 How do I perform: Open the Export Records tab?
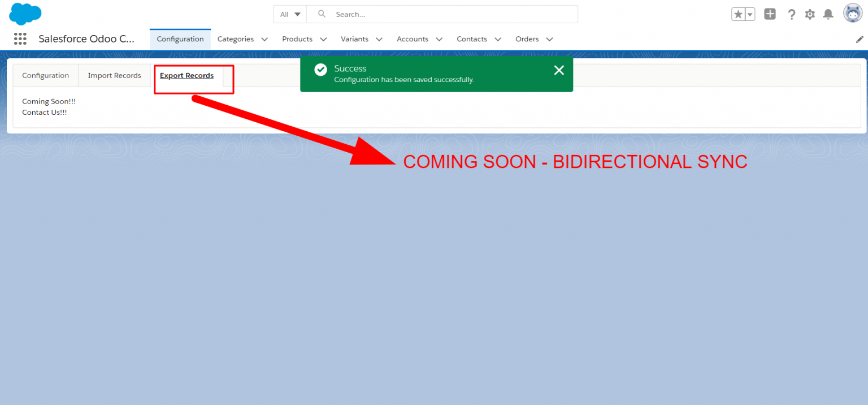[186, 75]
